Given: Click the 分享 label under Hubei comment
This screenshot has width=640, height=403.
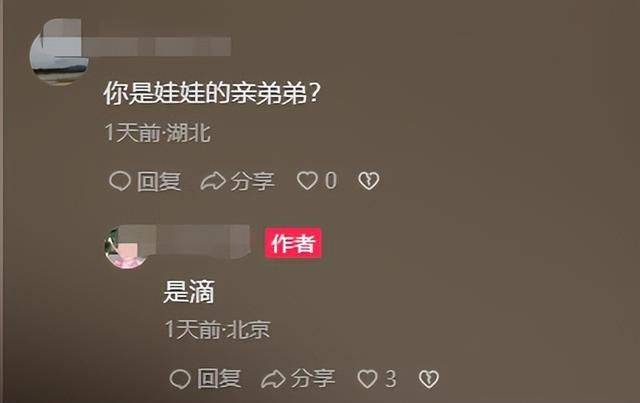Looking at the screenshot, I should (x=252, y=181).
